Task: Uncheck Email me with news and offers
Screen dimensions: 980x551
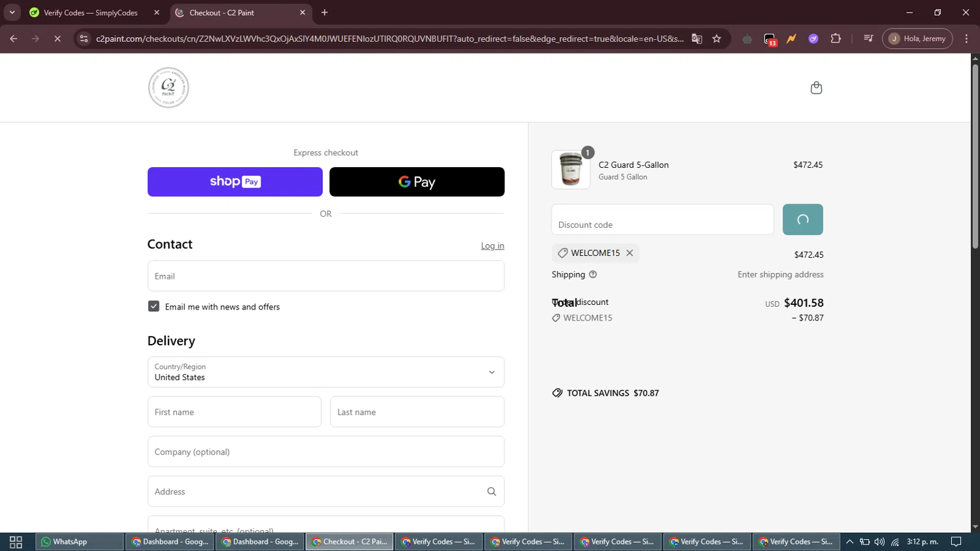Action: (x=154, y=306)
